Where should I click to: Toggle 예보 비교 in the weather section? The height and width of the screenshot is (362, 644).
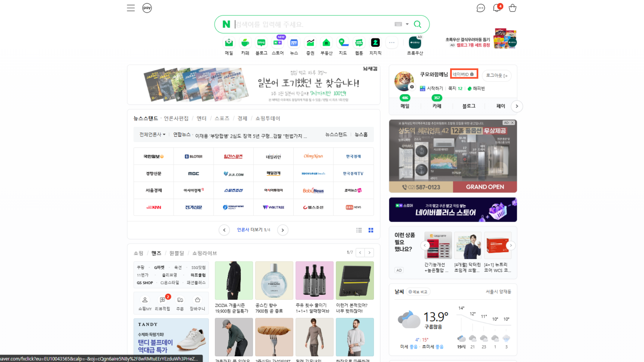click(418, 292)
